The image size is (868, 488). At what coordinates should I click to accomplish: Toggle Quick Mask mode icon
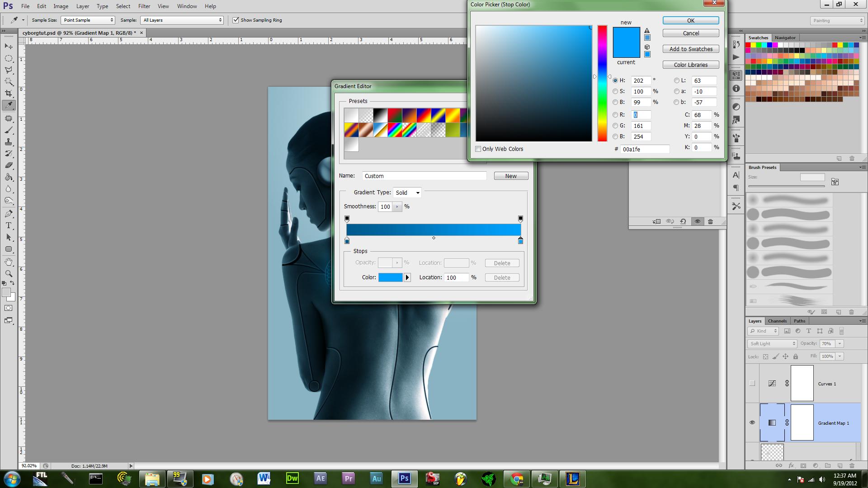(9, 308)
